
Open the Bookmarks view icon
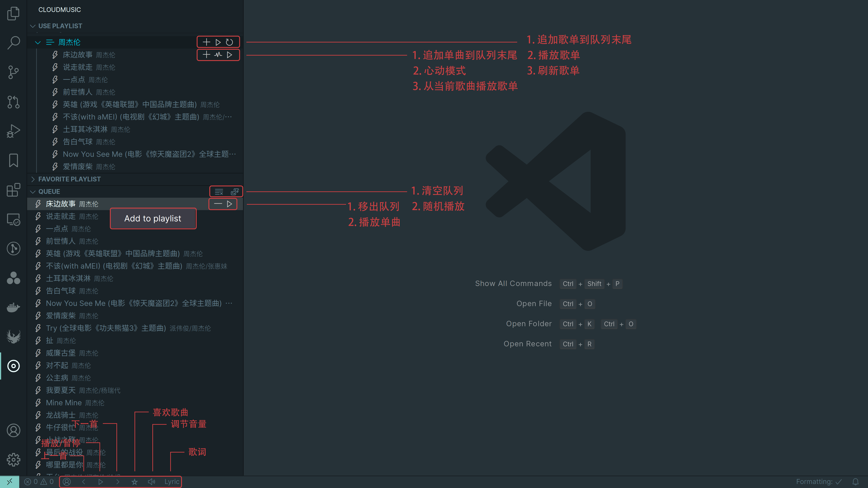[14, 160]
